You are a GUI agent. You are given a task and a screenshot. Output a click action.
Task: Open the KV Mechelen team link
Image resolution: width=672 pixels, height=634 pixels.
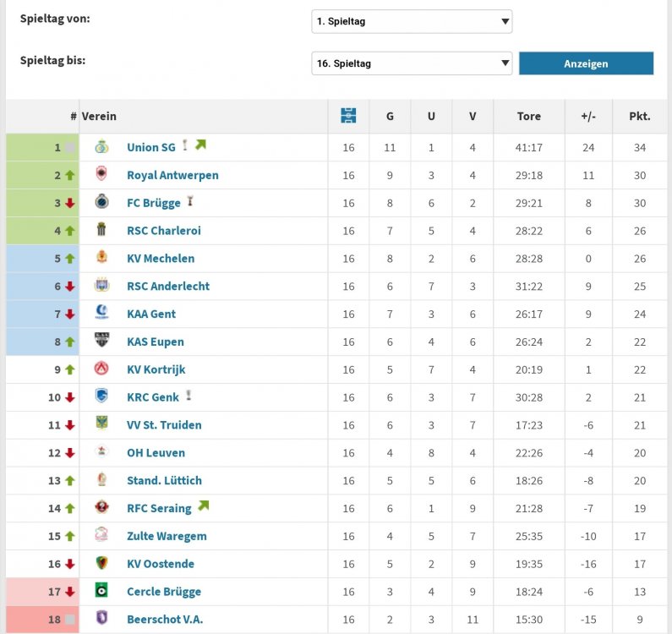point(161,259)
